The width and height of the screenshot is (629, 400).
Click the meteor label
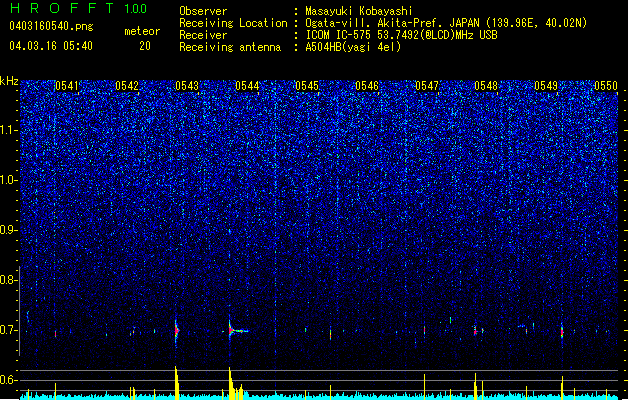coord(142,31)
